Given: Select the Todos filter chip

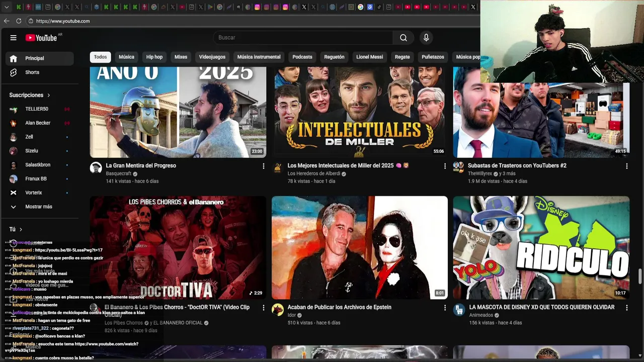Looking at the screenshot, I should click(100, 57).
